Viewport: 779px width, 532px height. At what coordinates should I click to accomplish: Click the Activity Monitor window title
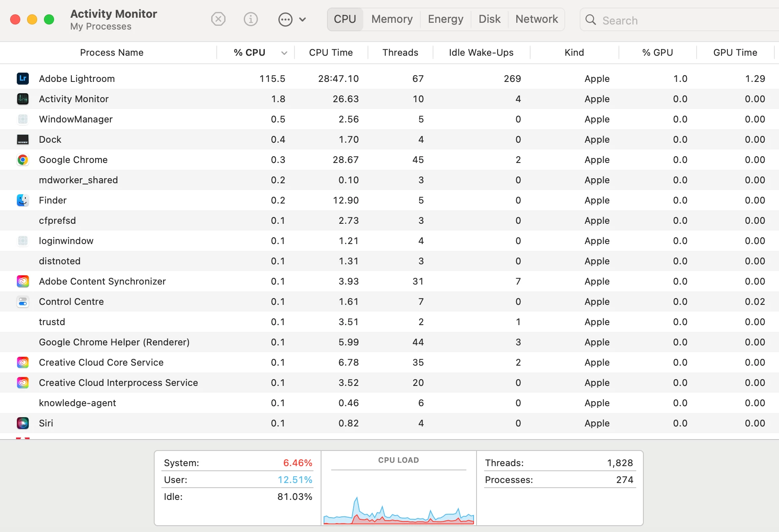[x=114, y=14]
